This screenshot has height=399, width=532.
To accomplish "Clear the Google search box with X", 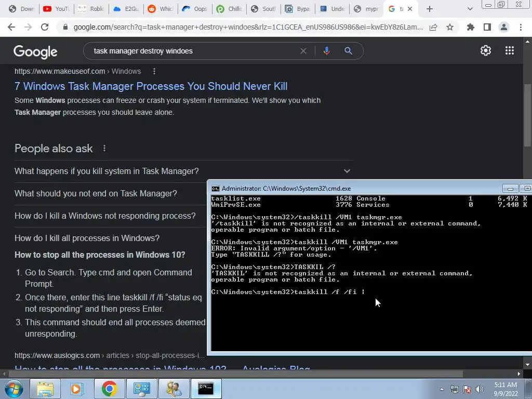I will [x=303, y=51].
